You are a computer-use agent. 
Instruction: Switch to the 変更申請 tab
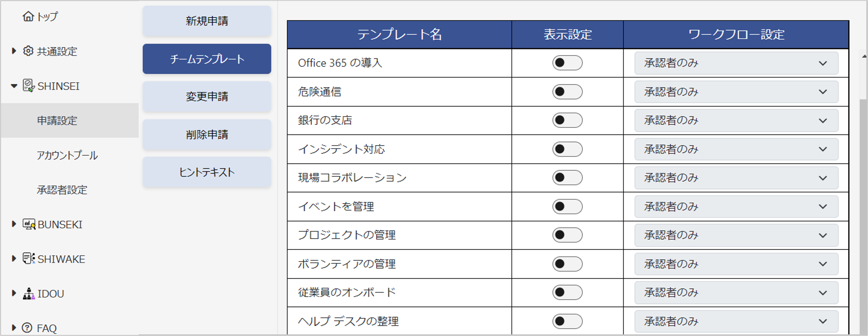[206, 96]
